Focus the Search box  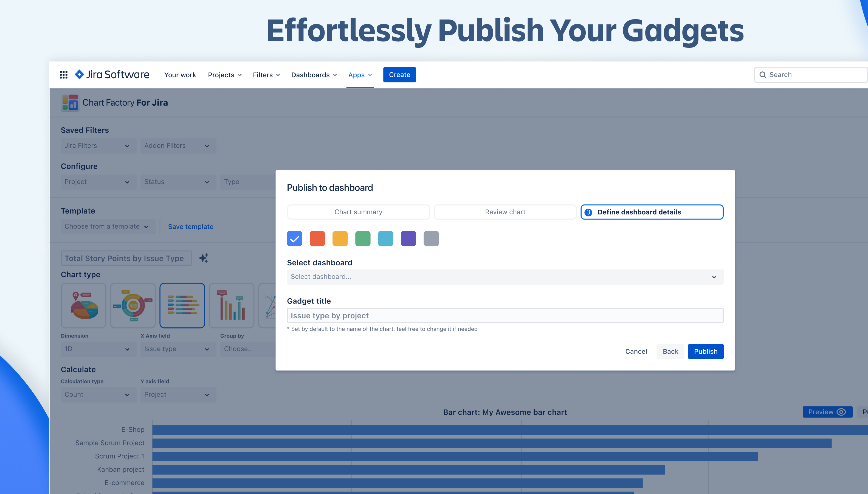pos(811,75)
